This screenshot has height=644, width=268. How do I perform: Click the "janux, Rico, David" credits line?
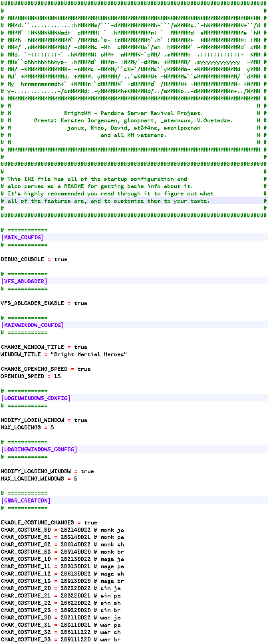pos(134,128)
